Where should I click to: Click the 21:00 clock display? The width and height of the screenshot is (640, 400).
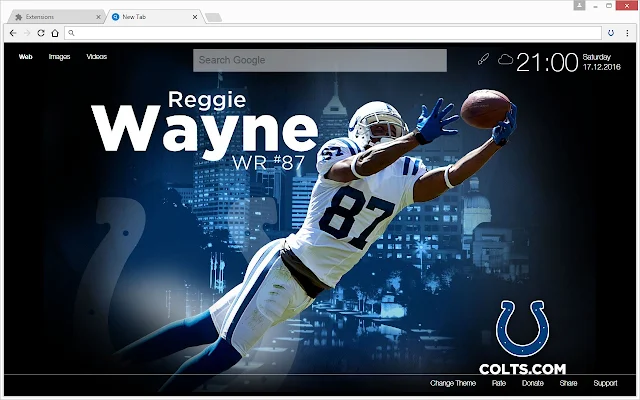(547, 62)
